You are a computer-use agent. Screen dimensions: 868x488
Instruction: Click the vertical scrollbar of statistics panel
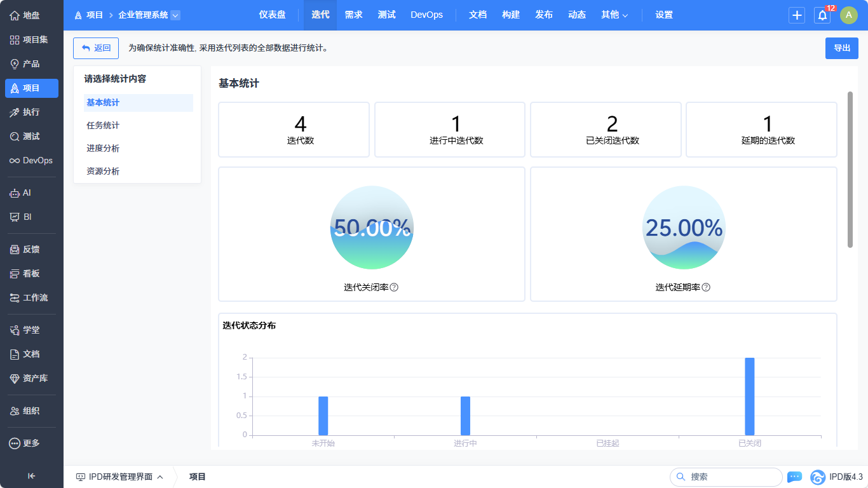coord(850,170)
